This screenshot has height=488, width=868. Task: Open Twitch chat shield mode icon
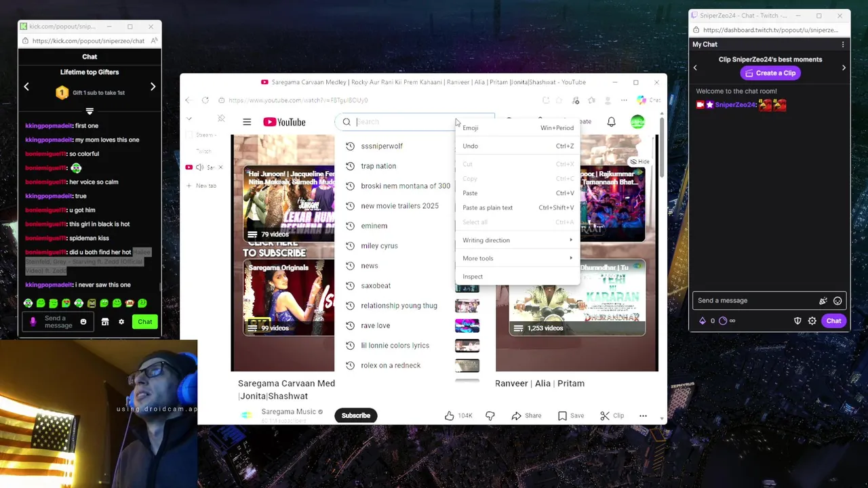tap(798, 321)
